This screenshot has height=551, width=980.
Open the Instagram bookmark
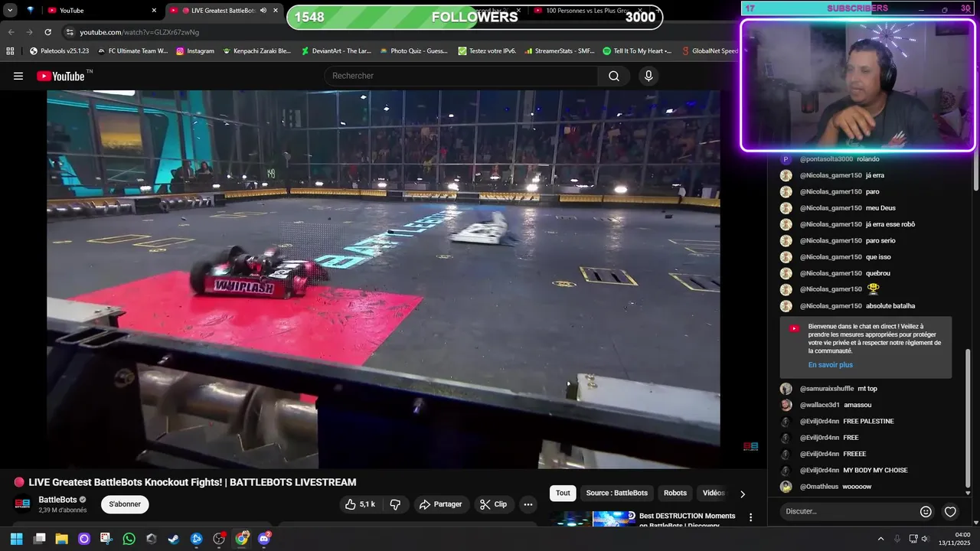pos(195,51)
